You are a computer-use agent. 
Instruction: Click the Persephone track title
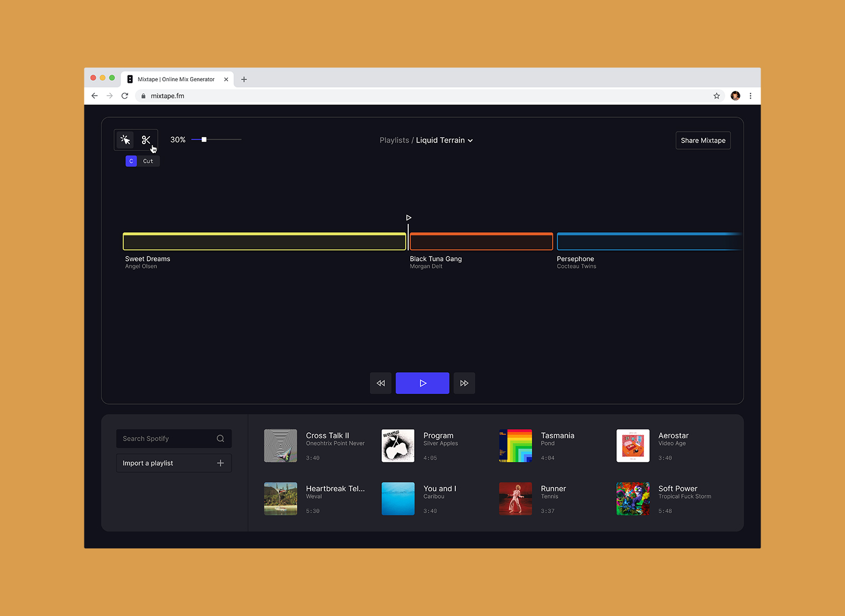tap(575, 259)
